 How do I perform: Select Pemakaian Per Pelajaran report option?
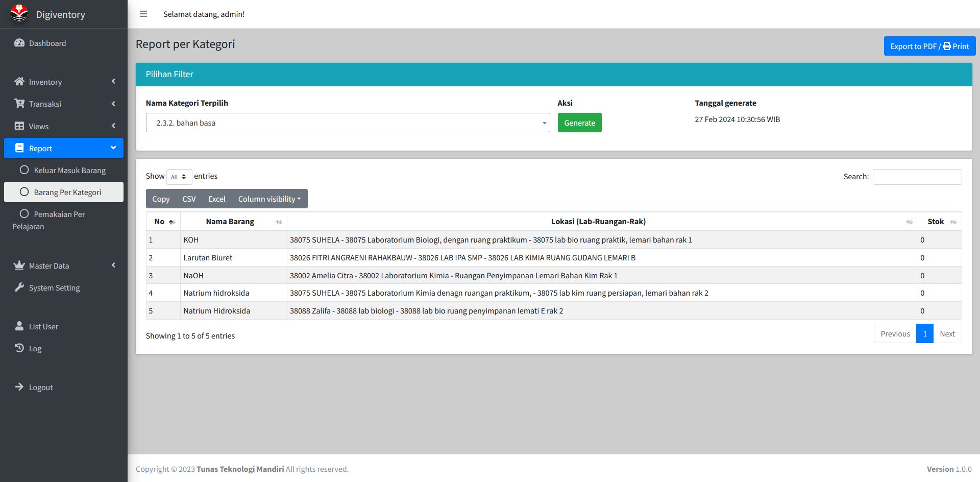(x=59, y=214)
